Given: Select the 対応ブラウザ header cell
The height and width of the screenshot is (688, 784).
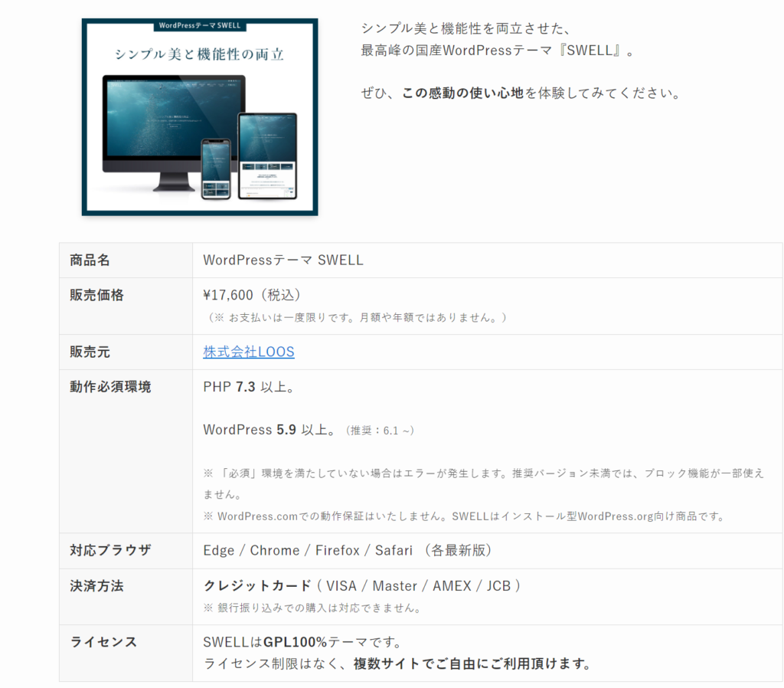Looking at the screenshot, I should pos(126,551).
